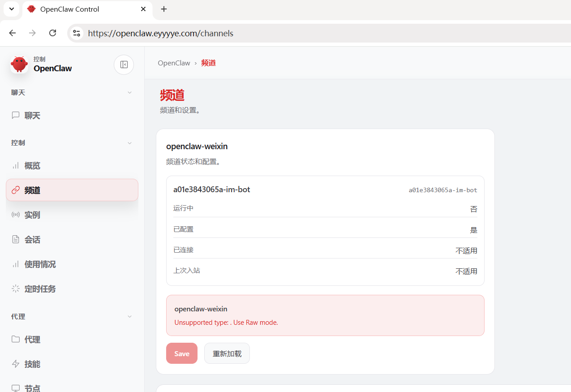The height and width of the screenshot is (392, 571).
Task: Open 概览 overview bar chart icon
Action: point(16,166)
